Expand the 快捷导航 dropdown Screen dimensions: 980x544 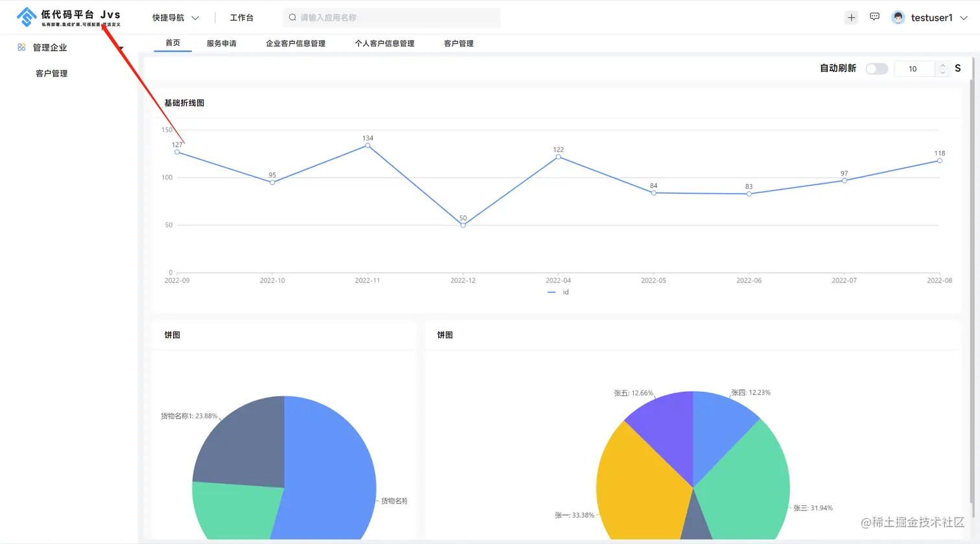[x=176, y=17]
